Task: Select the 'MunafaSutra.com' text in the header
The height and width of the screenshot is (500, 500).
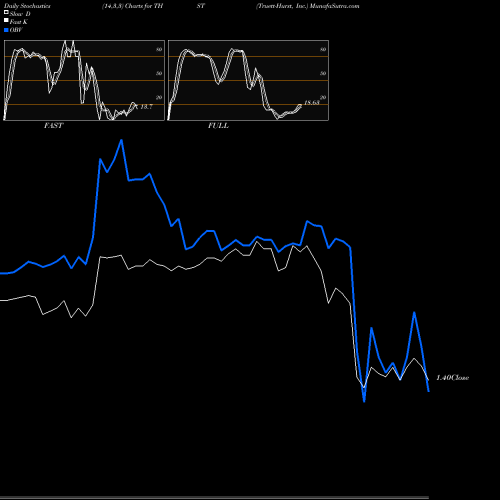Action: tap(335, 6)
